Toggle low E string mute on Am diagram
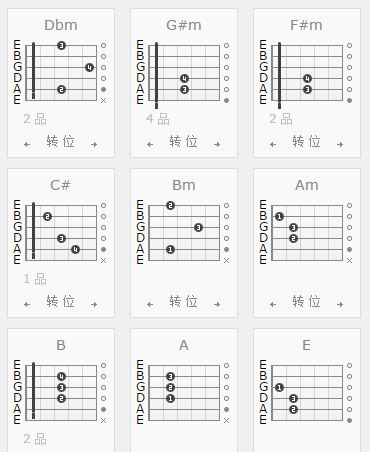This screenshot has height=452, width=370. click(349, 260)
